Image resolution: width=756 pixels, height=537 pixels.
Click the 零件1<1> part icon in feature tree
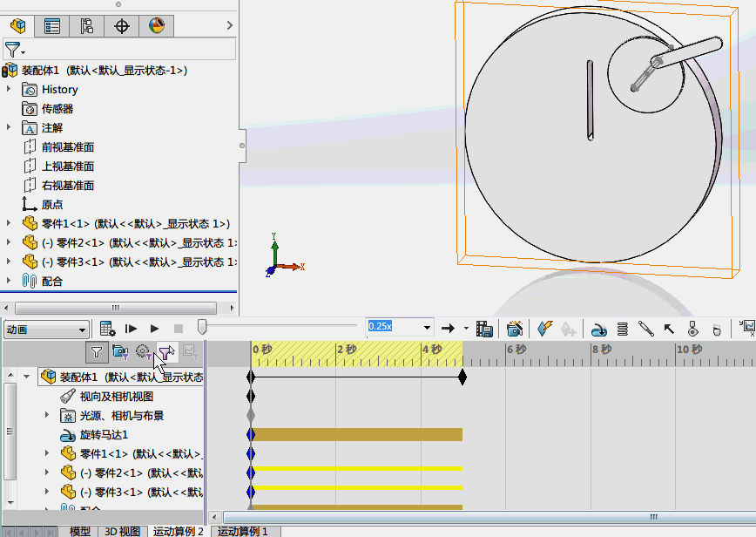click(30, 223)
